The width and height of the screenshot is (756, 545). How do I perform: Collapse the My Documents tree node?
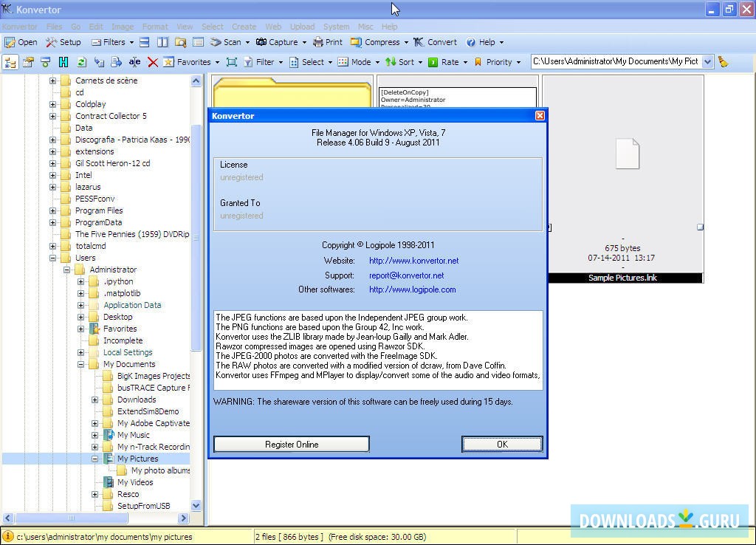click(81, 365)
